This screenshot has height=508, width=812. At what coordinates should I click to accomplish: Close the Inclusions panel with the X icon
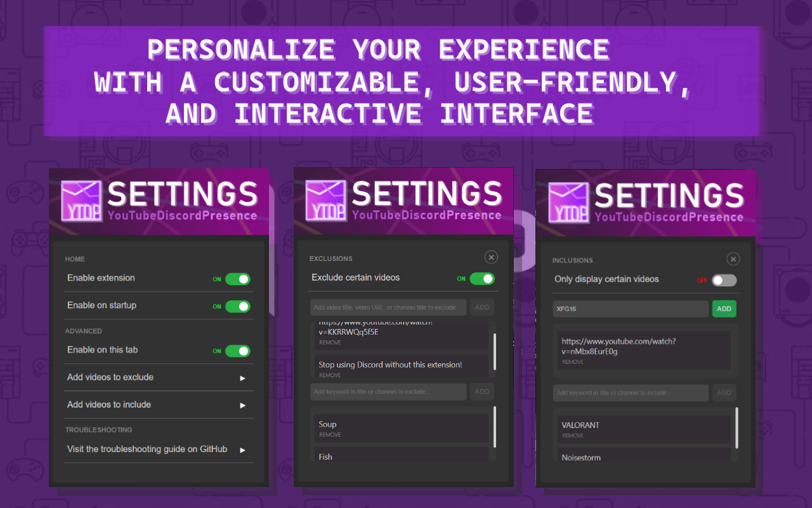pos(733,259)
